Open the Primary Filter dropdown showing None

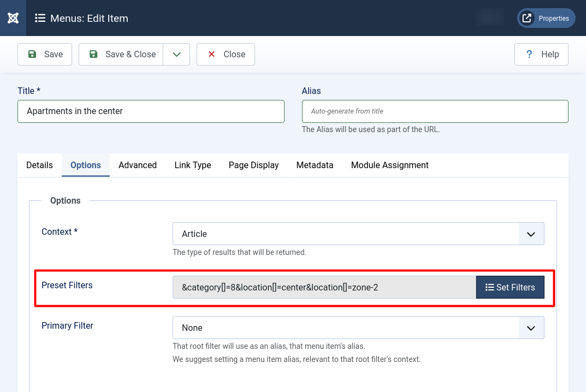click(358, 328)
